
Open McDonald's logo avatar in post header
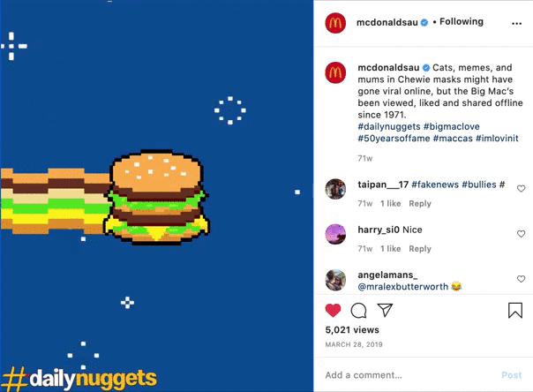tap(335, 23)
